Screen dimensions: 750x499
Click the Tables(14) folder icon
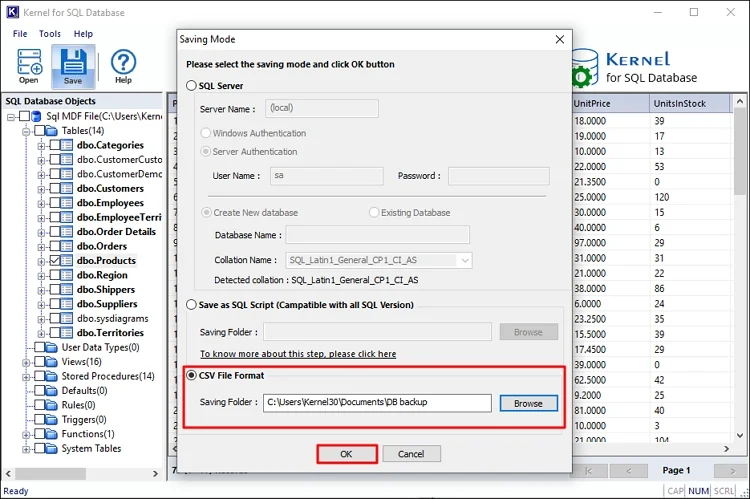[x=51, y=131]
